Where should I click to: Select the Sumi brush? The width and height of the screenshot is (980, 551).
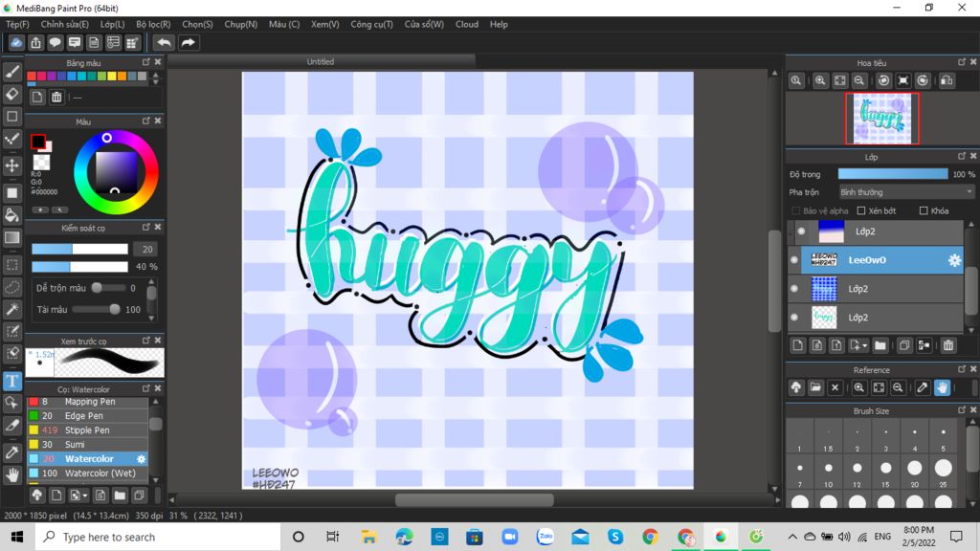click(x=87, y=444)
